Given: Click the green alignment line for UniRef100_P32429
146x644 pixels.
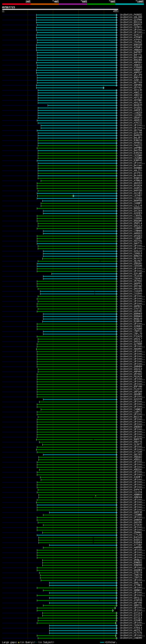Looking at the screenshot, I should click(x=77, y=337).
